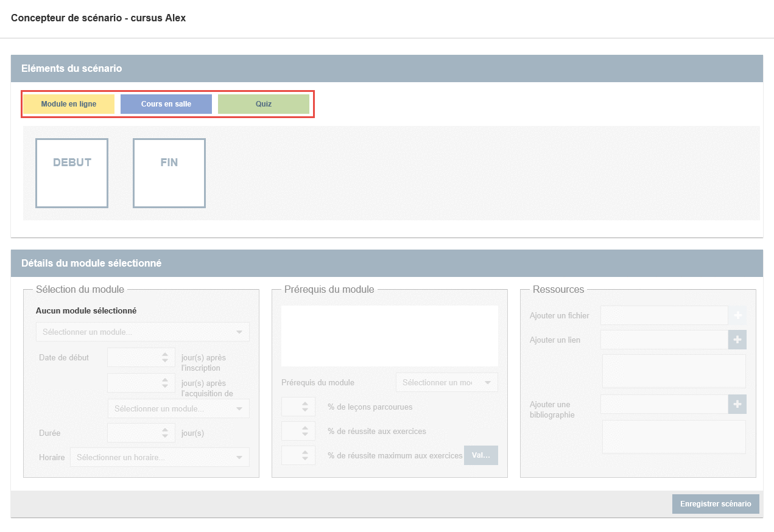774x532 pixels.
Task: Click the yellow Module en ligne element
Action: [68, 104]
